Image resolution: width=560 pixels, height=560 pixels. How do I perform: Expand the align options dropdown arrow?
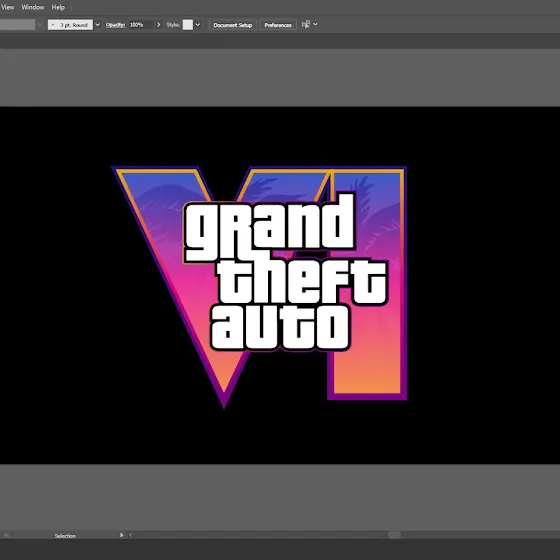[x=315, y=24]
